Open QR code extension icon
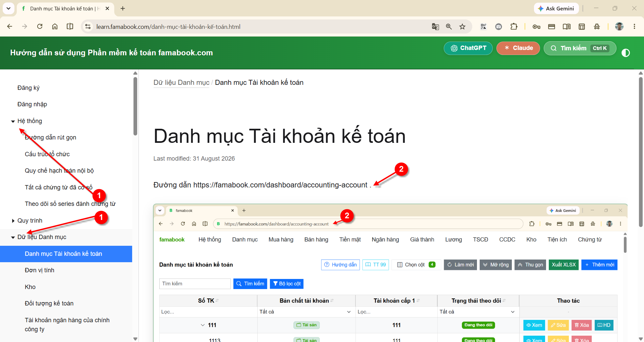The width and height of the screenshot is (644, 342). pyautogui.click(x=483, y=26)
